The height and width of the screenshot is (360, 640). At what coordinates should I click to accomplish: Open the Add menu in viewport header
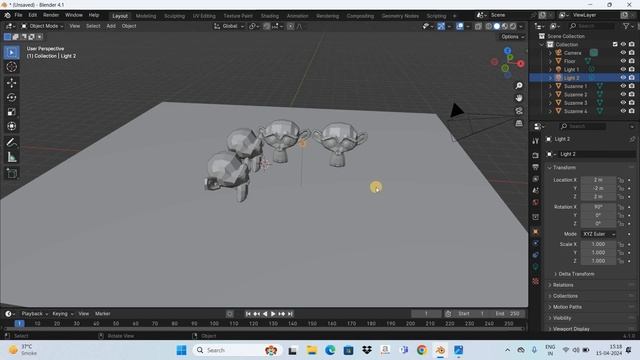click(111, 26)
